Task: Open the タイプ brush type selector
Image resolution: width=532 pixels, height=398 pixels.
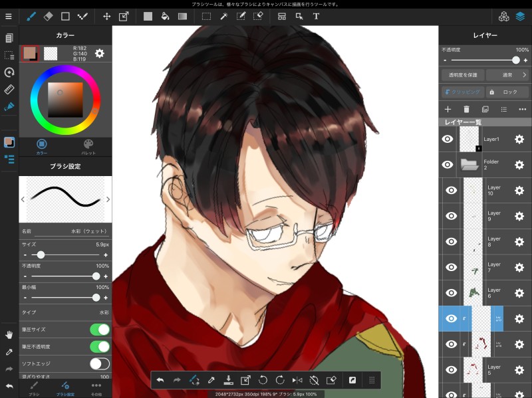Action: click(65, 312)
